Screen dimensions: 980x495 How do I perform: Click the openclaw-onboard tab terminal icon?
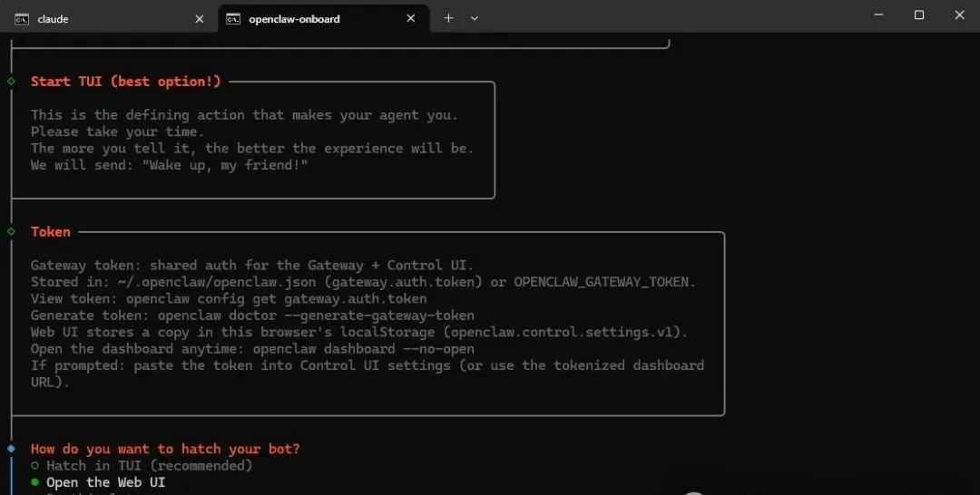pos(233,19)
